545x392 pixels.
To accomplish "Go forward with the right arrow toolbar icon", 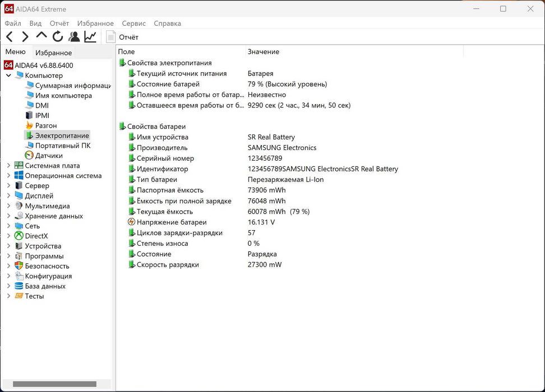I will coord(25,36).
